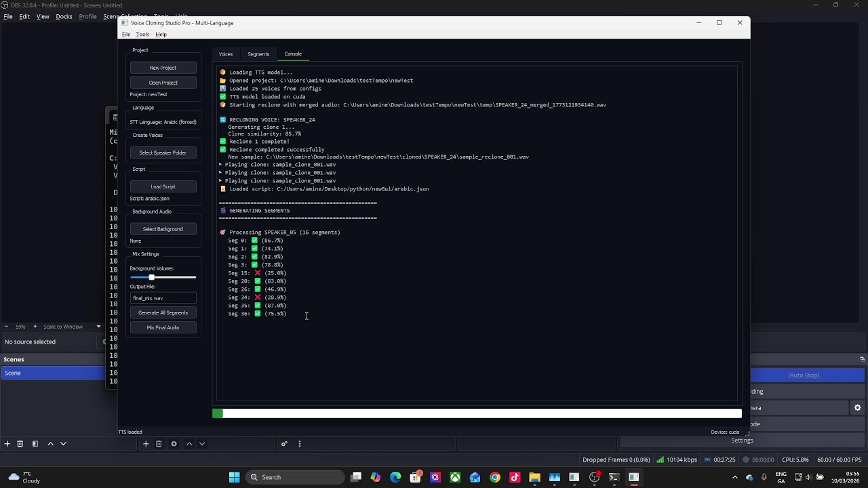This screenshot has width=868, height=488.
Task: Open Google Chrome from taskbar
Action: [x=495, y=477]
